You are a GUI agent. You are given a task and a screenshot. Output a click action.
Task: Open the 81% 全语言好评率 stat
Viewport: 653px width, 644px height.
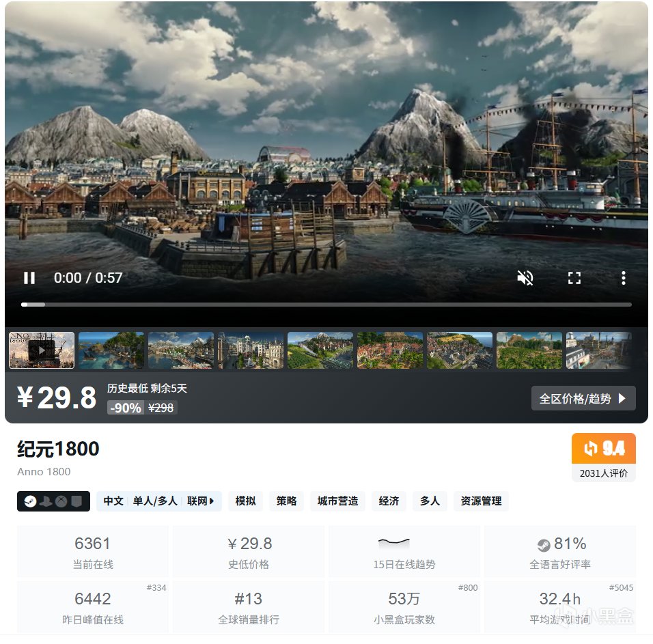pos(560,552)
